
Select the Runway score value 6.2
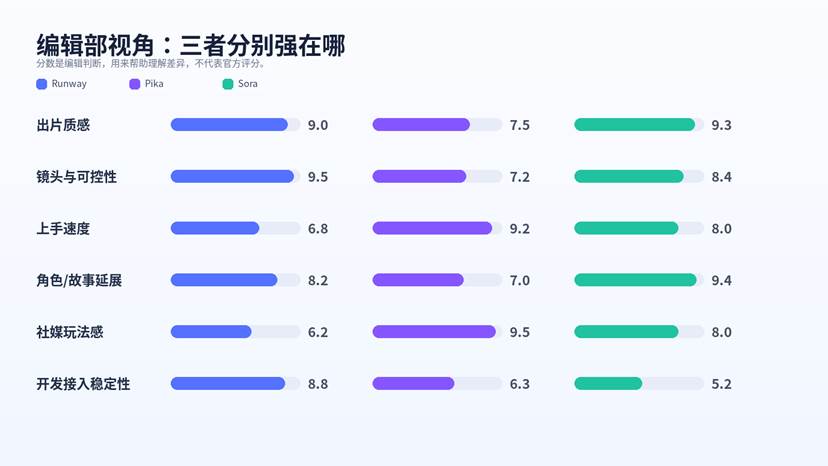(x=318, y=332)
